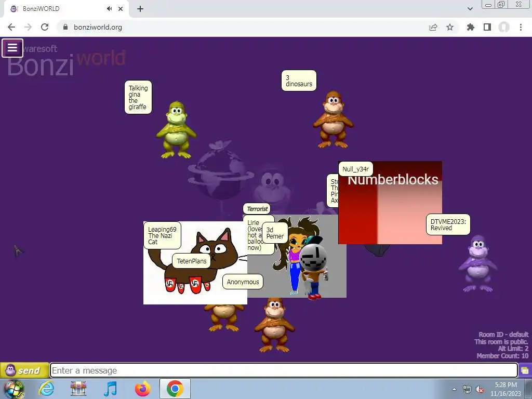Focus the 'Enter a message' input field

tap(284, 370)
